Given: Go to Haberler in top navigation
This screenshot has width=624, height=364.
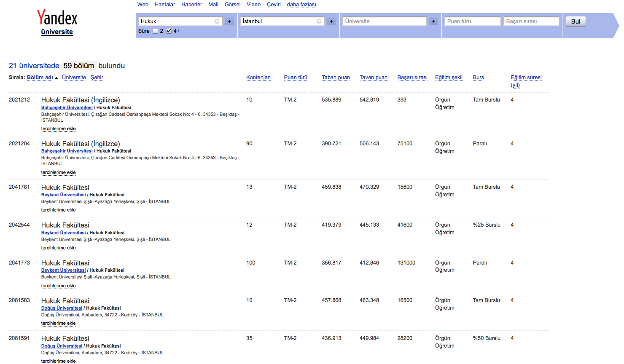Looking at the screenshot, I should 192,5.
